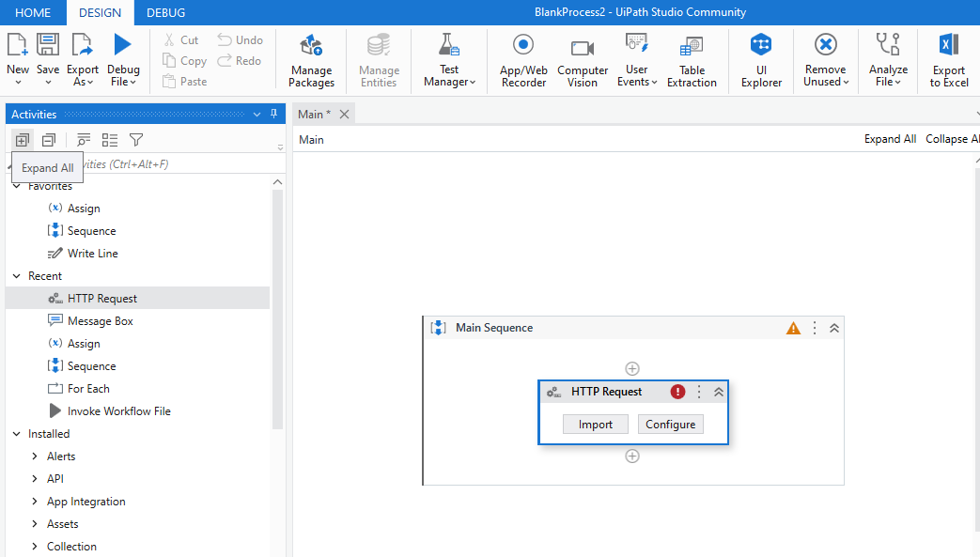Open Manage Packages
The height and width of the screenshot is (557, 980).
[x=311, y=61]
